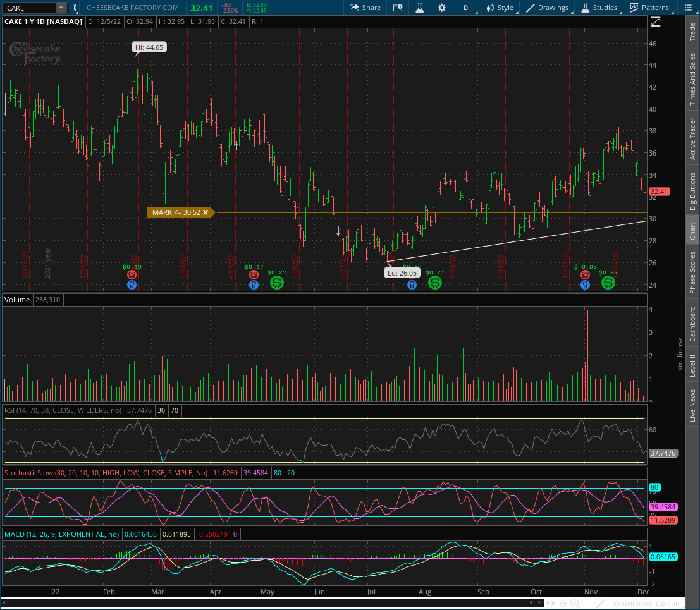Click the RSI 37.7476 axis value label
The width and height of the screenshot is (700, 610).
[663, 453]
